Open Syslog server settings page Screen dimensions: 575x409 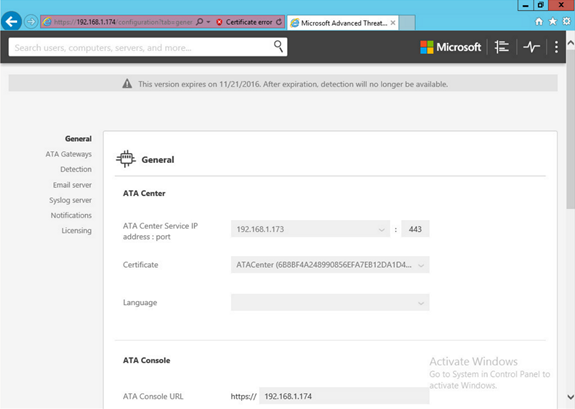pos(70,200)
